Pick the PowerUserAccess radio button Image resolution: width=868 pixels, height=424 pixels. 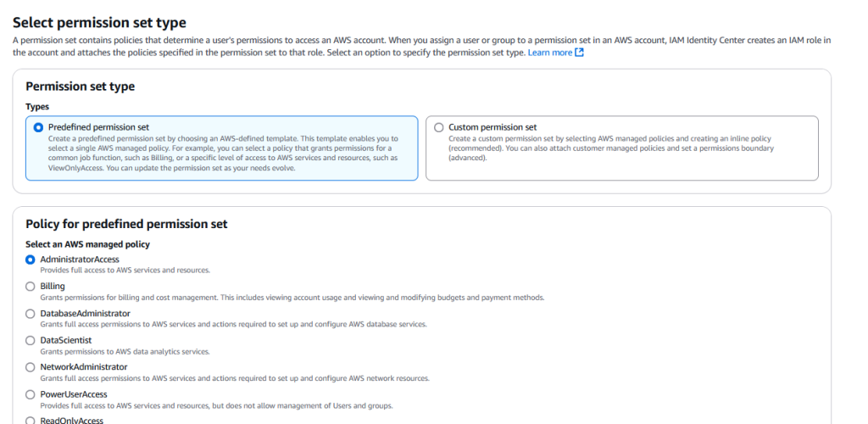click(x=31, y=394)
